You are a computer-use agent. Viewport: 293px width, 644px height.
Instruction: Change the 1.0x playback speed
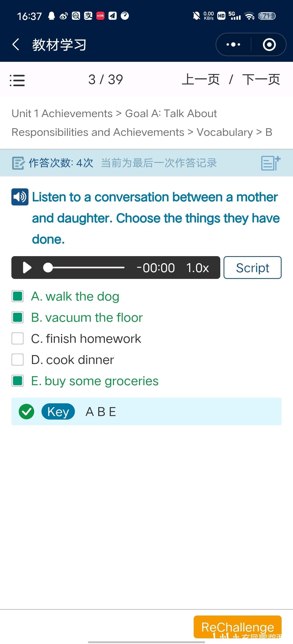pos(198,268)
